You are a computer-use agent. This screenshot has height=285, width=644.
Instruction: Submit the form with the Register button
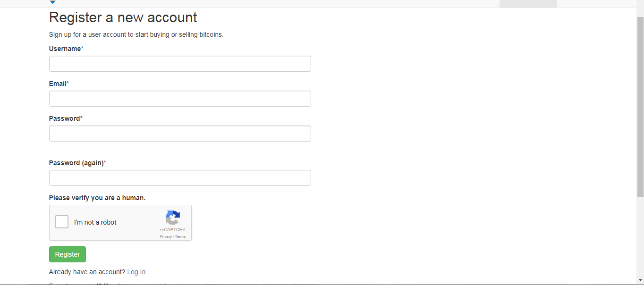[x=68, y=254]
